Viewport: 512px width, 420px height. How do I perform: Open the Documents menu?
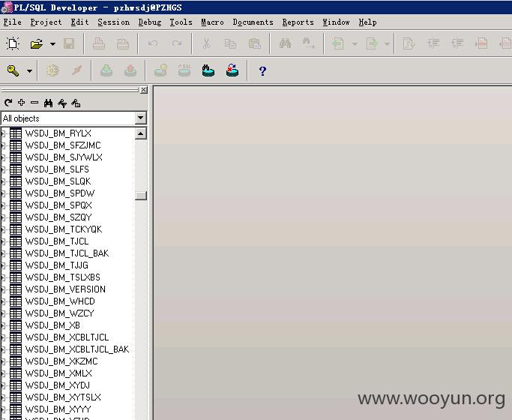click(x=253, y=22)
